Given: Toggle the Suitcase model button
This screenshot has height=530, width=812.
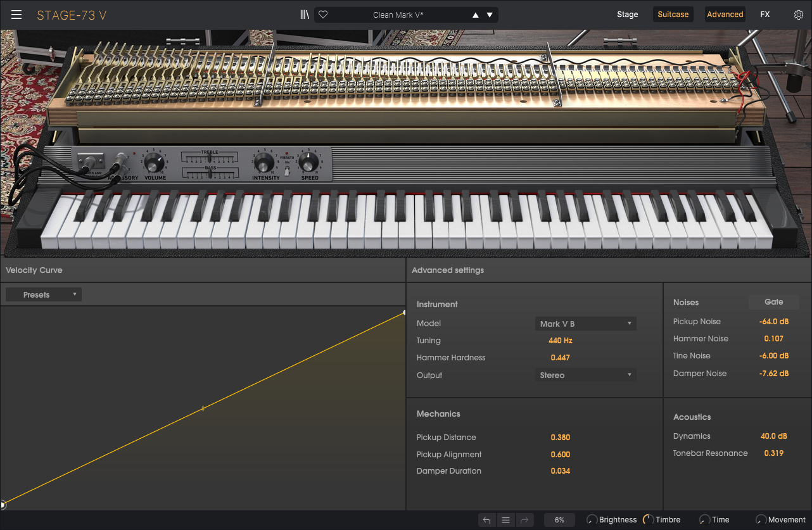Looking at the screenshot, I should pyautogui.click(x=673, y=15).
